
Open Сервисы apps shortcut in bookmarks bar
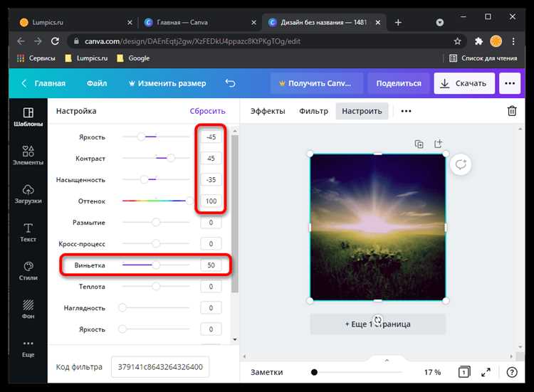click(x=36, y=58)
